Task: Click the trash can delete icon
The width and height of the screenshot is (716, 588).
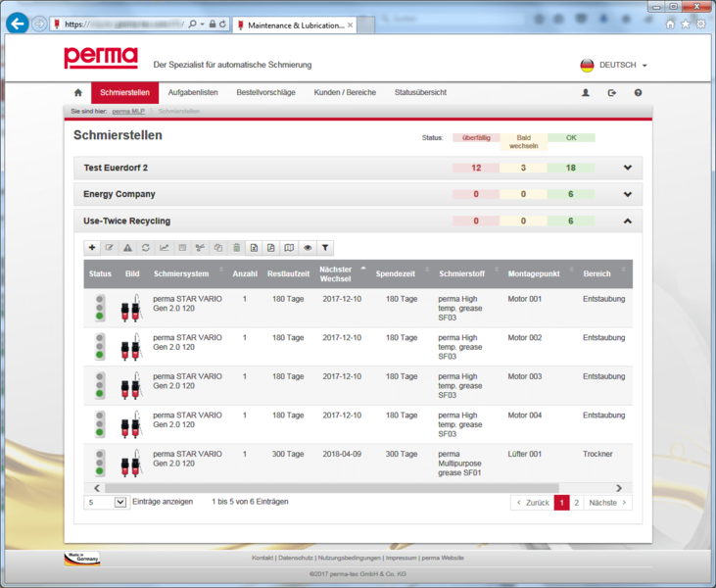Action: [x=236, y=248]
